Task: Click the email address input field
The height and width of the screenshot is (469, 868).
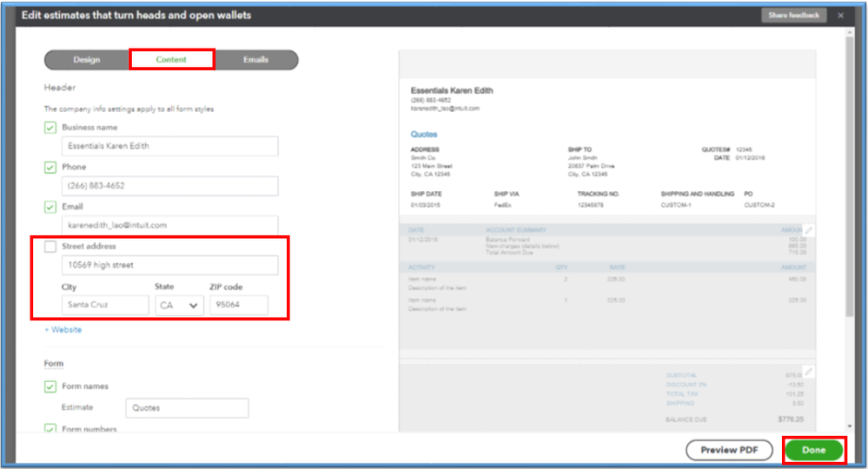Action: tap(170, 225)
